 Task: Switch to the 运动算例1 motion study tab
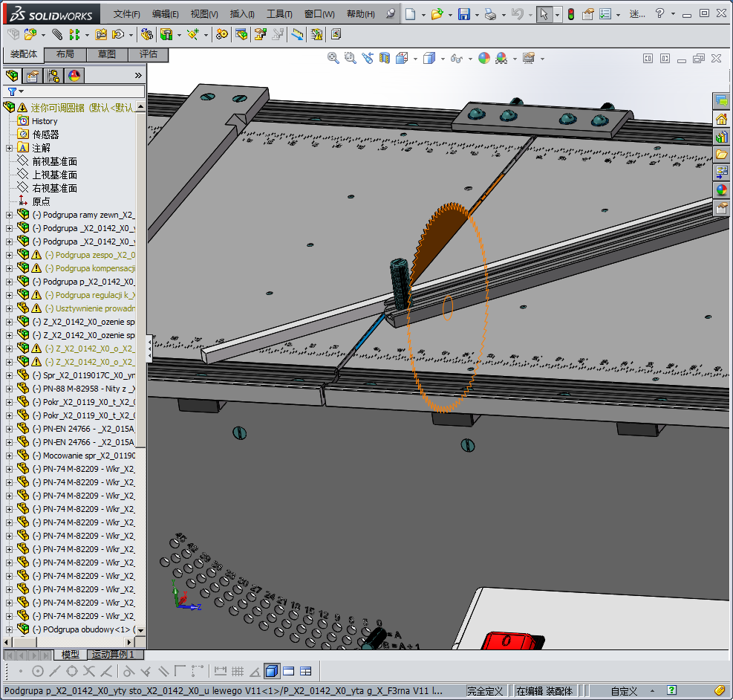[113, 655]
